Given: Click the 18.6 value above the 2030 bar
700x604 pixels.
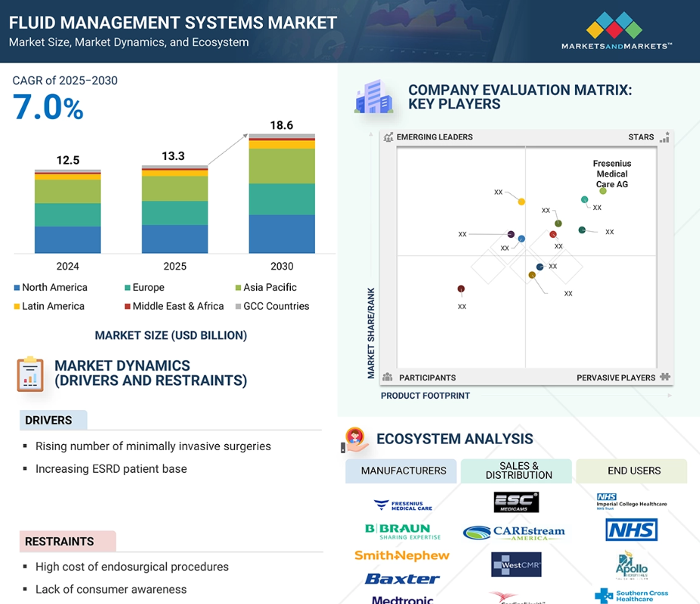Looking at the screenshot, I should [x=282, y=125].
